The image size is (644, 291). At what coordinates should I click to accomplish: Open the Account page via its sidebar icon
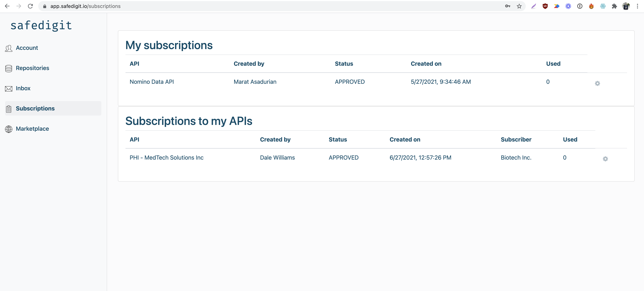click(9, 48)
